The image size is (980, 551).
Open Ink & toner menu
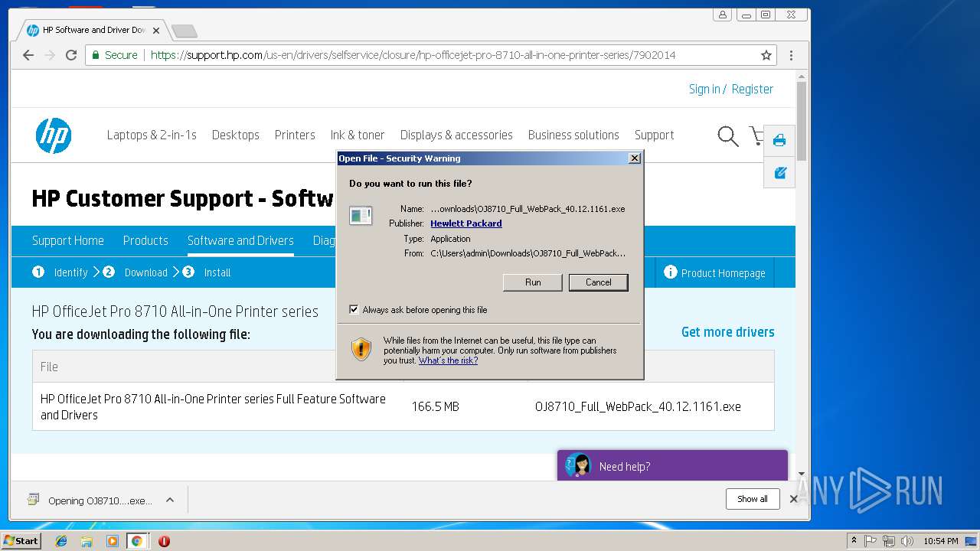(x=358, y=135)
